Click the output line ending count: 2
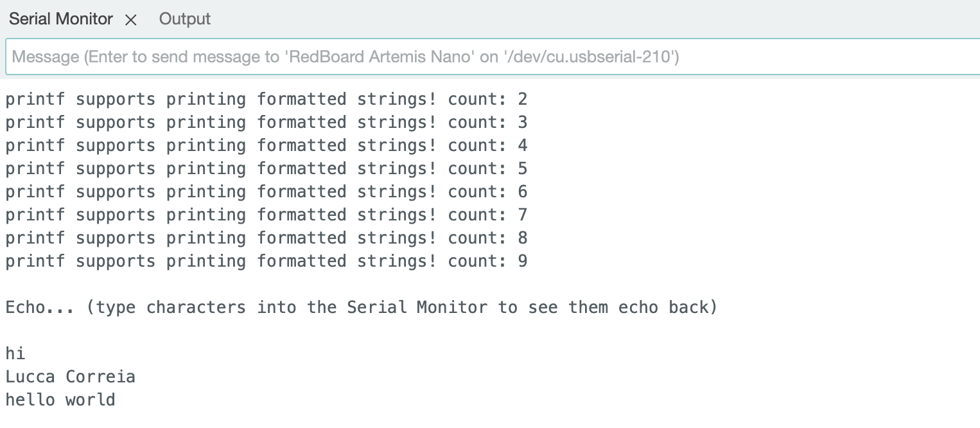This screenshot has height=428, width=980. click(267, 100)
